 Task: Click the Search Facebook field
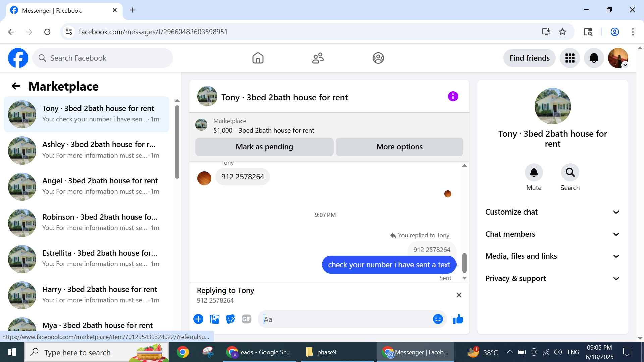[103, 58]
